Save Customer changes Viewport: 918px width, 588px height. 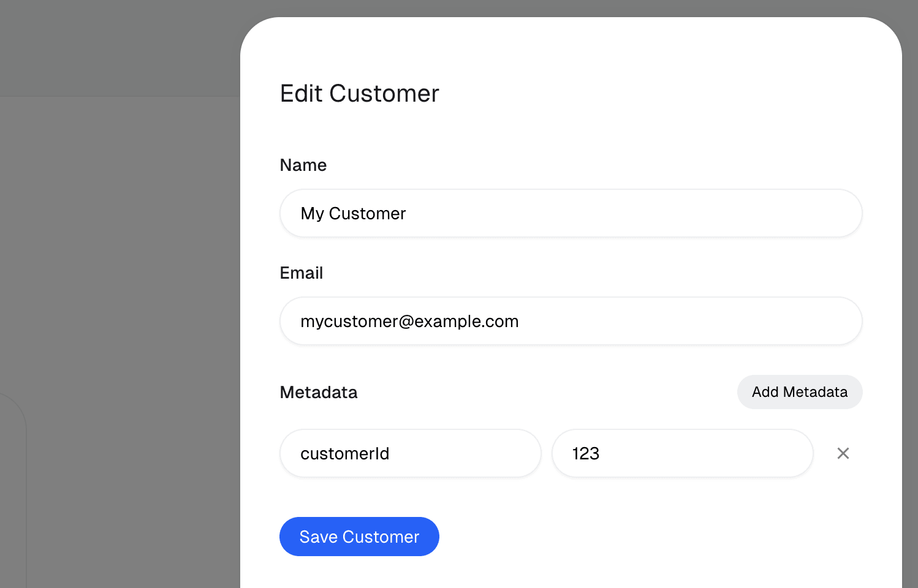359,537
